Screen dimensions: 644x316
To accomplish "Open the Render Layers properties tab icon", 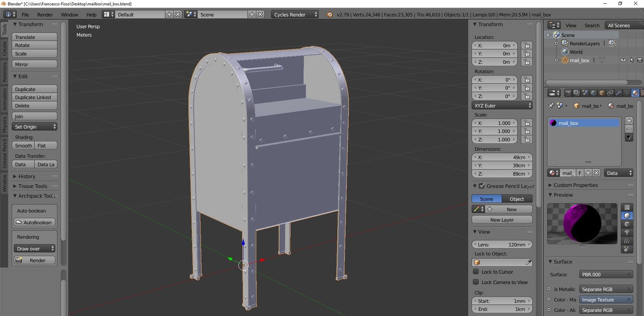I will (x=576, y=93).
